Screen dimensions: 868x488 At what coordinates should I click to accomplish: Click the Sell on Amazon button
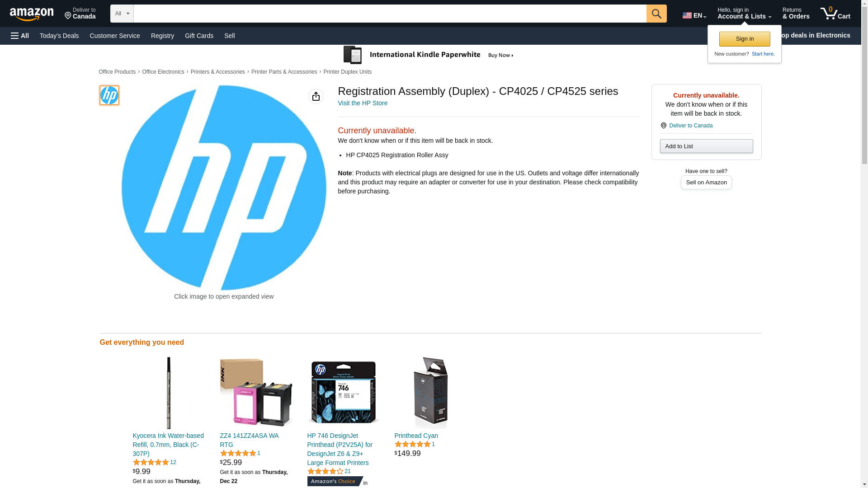706,182
